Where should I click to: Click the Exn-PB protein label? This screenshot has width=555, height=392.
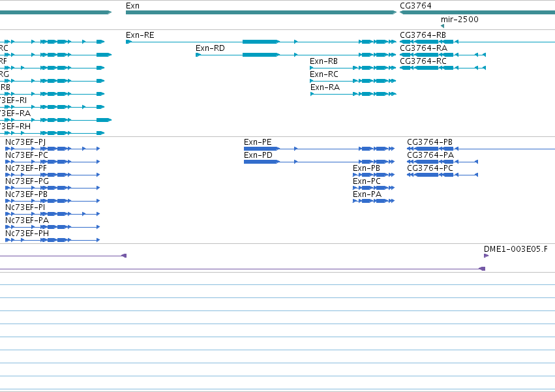point(367,168)
